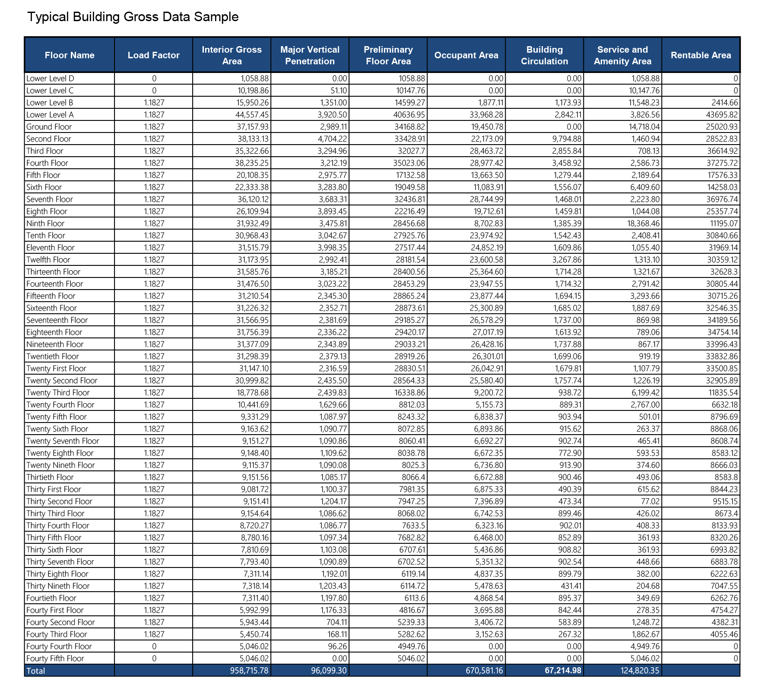
Task: Click the 'Fifth Floor' row label
Action: (44, 175)
